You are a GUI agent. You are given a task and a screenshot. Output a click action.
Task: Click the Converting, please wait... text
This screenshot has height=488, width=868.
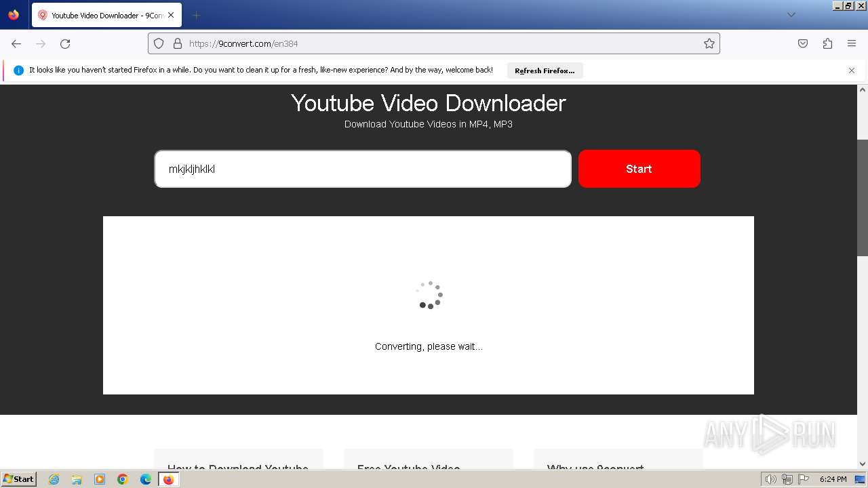coord(429,346)
